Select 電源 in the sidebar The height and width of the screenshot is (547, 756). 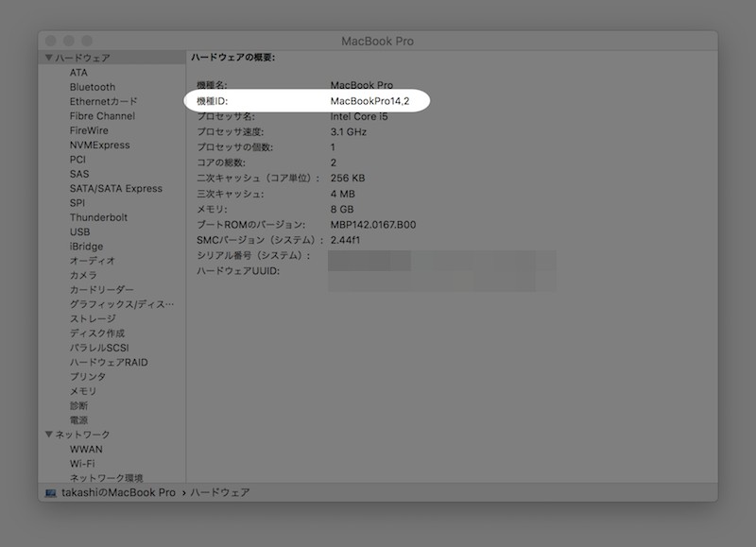pos(78,419)
